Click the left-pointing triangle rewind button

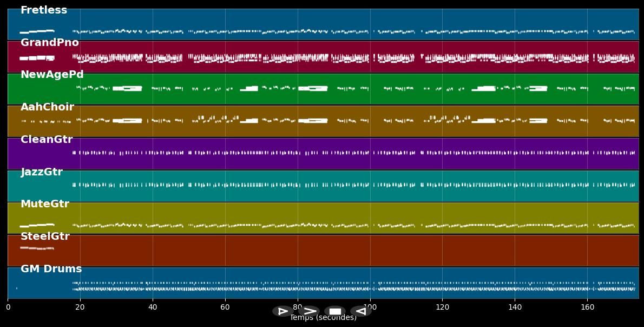click(x=360, y=311)
